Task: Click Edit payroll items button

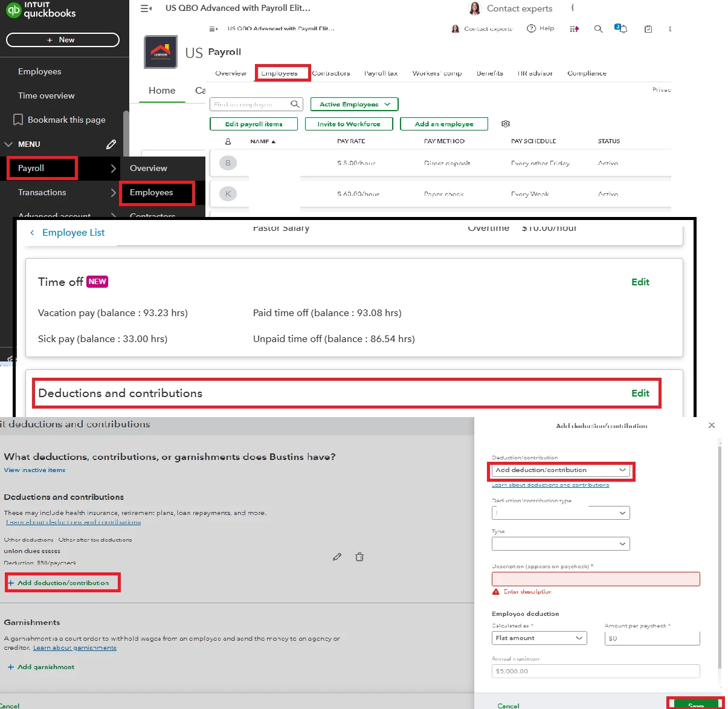Action: click(254, 124)
